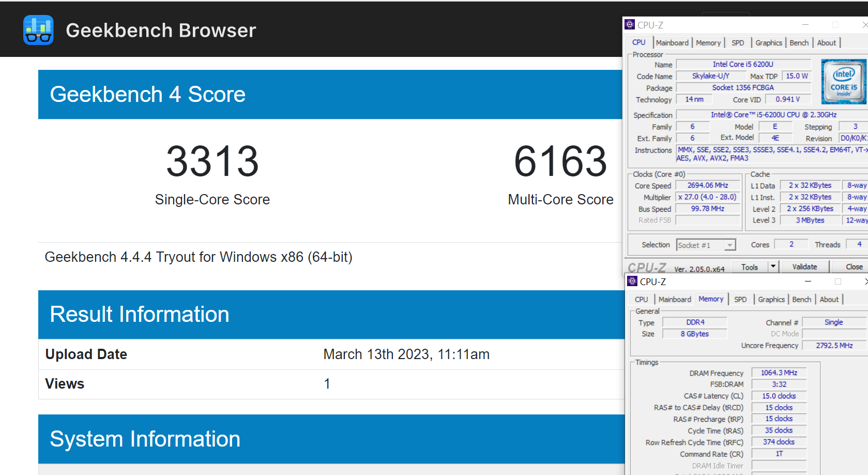The width and height of the screenshot is (868, 475).
Task: Click the Upload Date value March 13th 2023
Action: (x=406, y=354)
